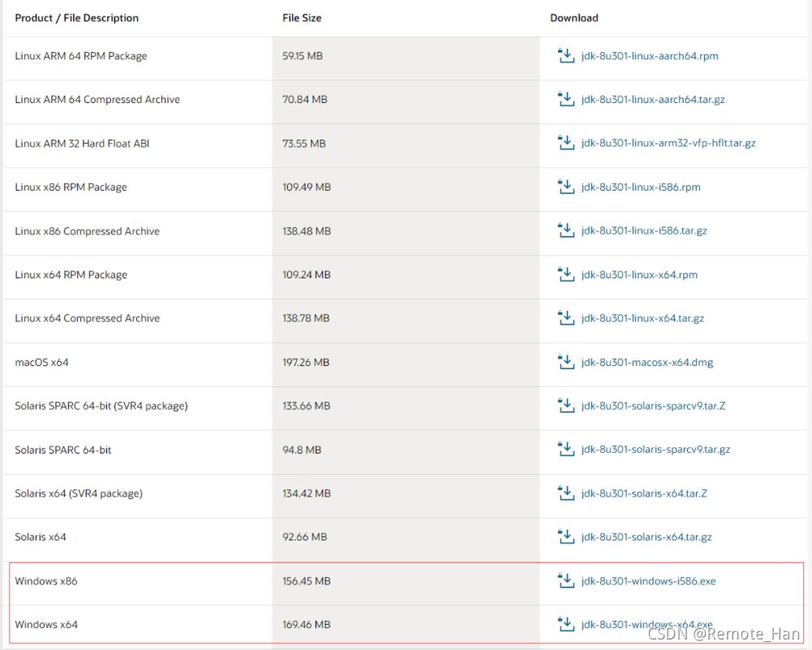
Task: Select the 109.24 MB file size
Action: point(307,274)
